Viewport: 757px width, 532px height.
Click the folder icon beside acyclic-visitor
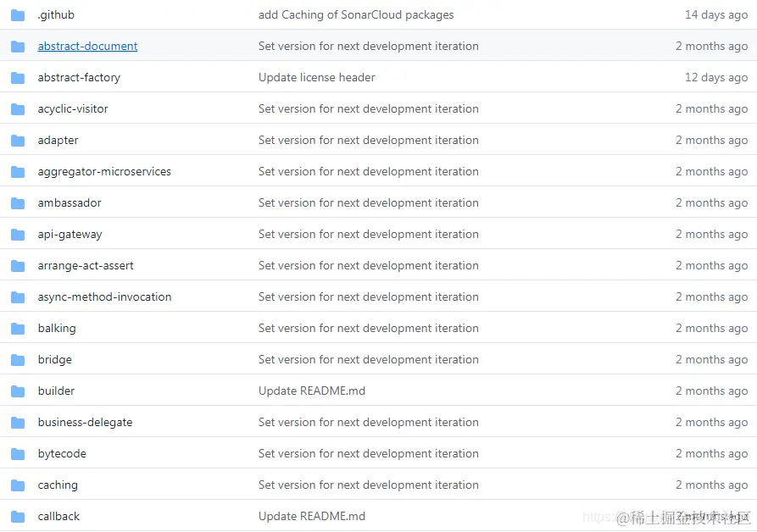(x=18, y=109)
